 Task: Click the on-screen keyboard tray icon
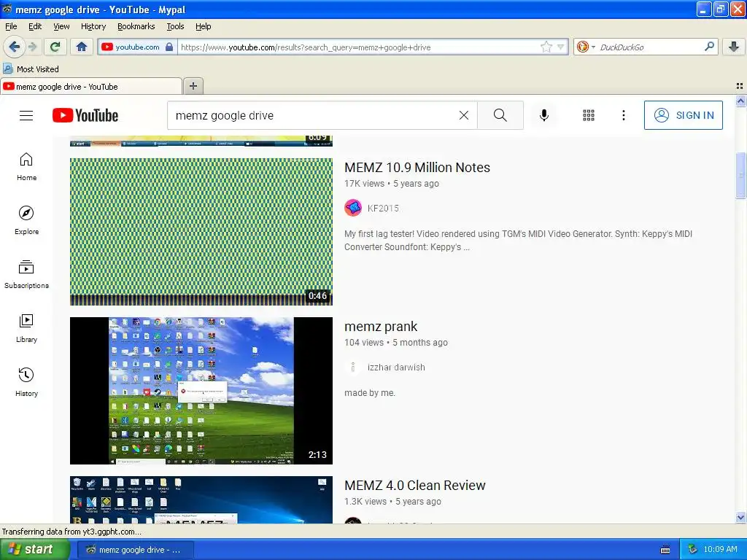click(665, 550)
